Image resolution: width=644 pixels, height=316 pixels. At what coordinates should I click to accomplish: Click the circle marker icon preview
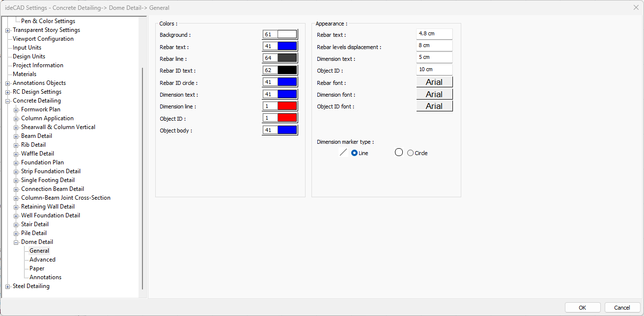coord(399,153)
